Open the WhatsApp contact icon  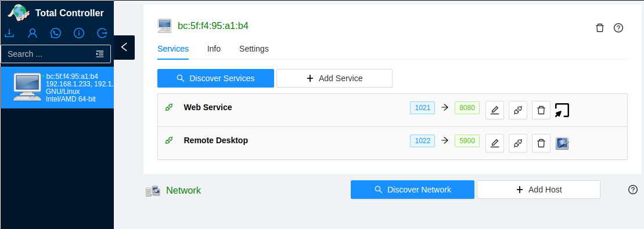point(55,33)
